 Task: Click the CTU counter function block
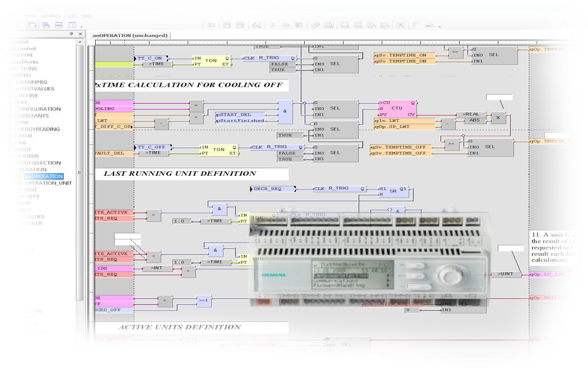pyautogui.click(x=397, y=108)
